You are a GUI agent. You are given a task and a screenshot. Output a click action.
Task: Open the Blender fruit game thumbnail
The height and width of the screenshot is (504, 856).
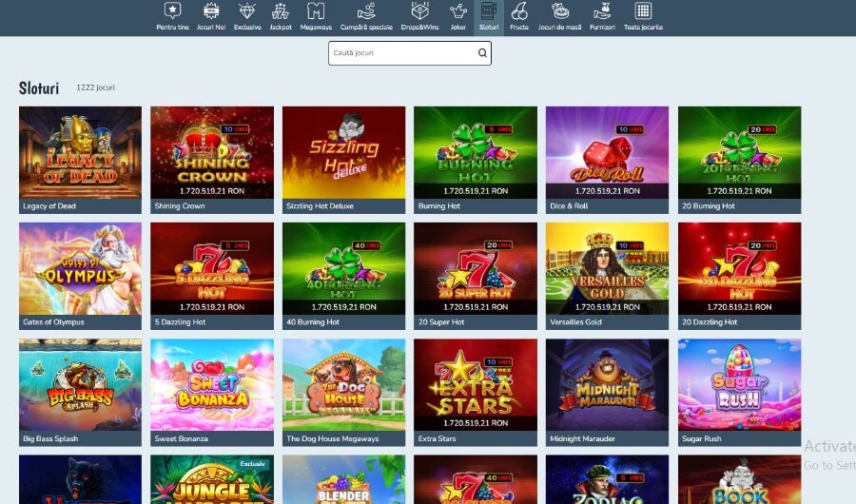pyautogui.click(x=344, y=479)
